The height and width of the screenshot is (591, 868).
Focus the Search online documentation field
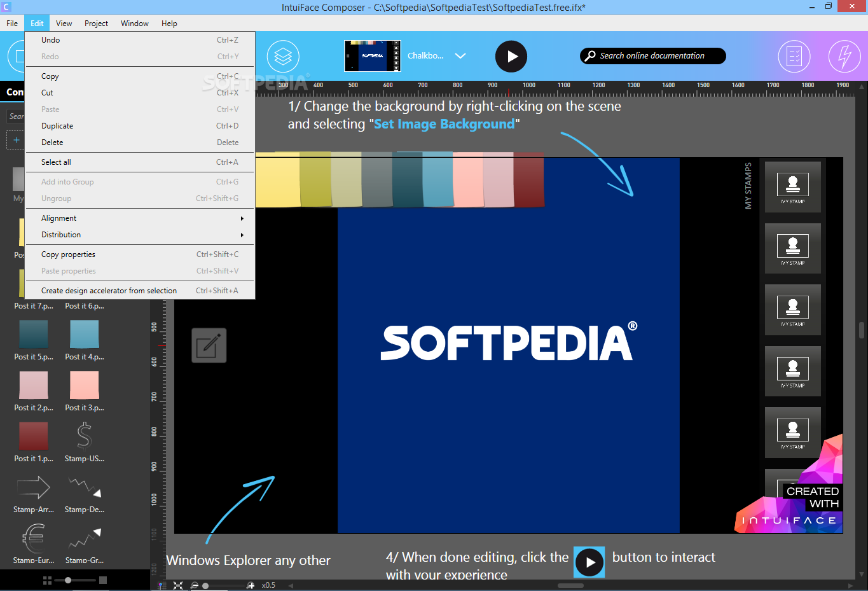click(653, 56)
